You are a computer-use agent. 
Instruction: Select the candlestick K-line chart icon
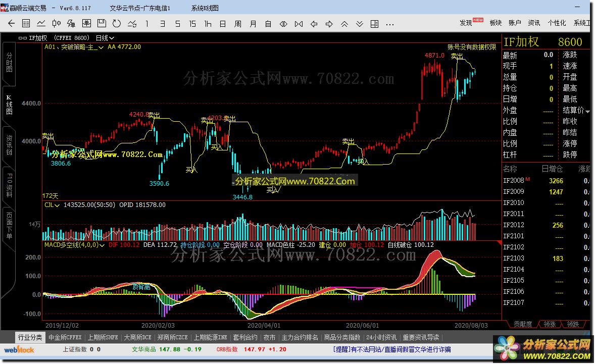tap(56, 24)
